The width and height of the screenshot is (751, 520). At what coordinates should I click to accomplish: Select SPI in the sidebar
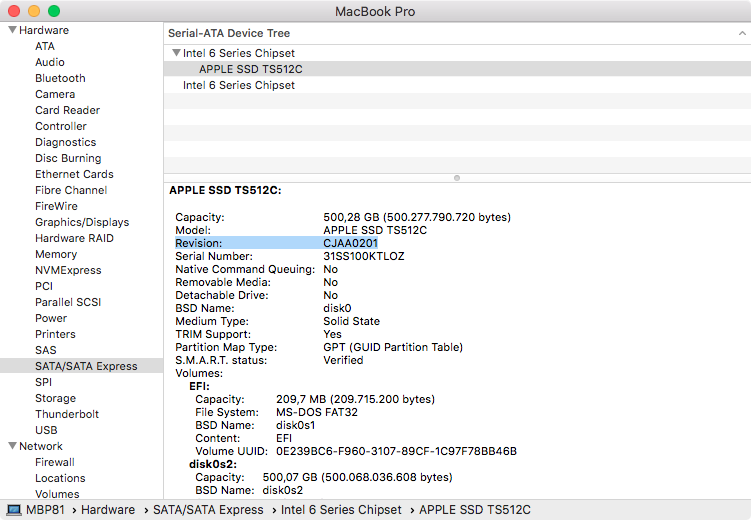coord(44,382)
